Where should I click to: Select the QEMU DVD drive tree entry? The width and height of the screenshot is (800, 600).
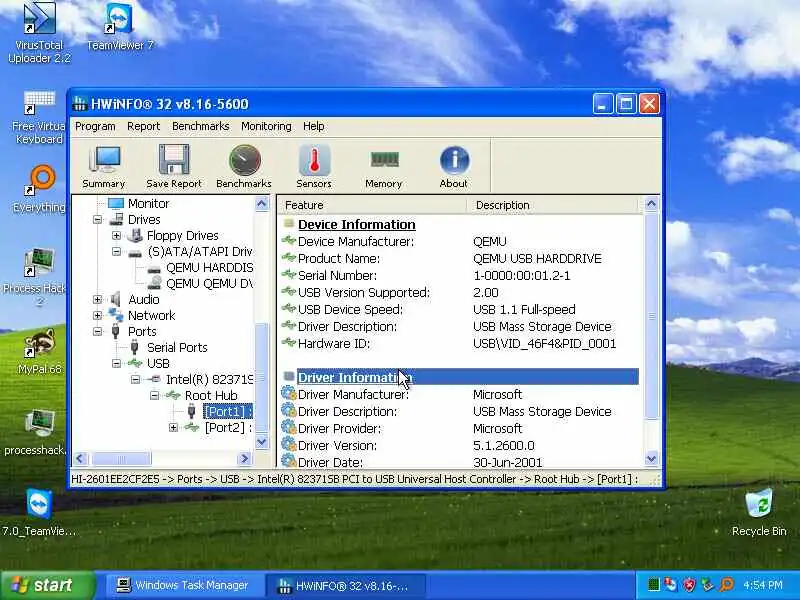click(x=209, y=284)
